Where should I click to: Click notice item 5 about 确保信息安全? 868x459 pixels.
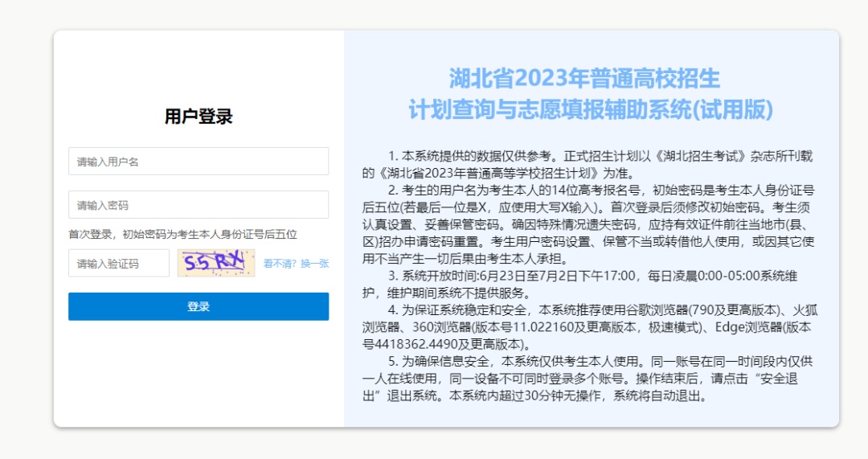[x=588, y=379]
